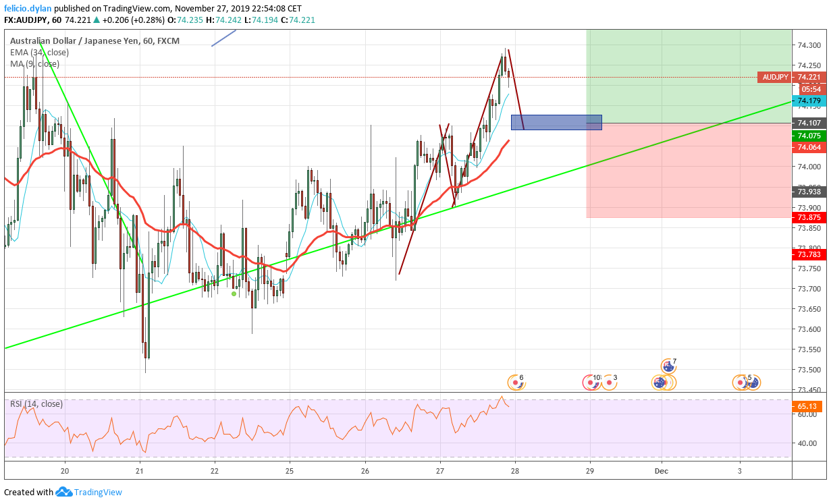Image resolution: width=831 pixels, height=504 pixels.
Task: Open the TradingView link beside Created with
Action: [x=99, y=493]
